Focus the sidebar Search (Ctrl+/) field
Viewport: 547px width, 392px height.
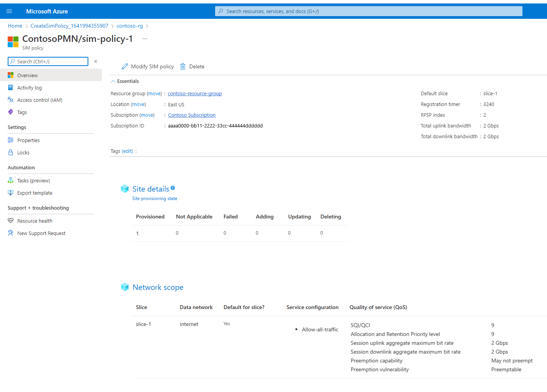[48, 61]
